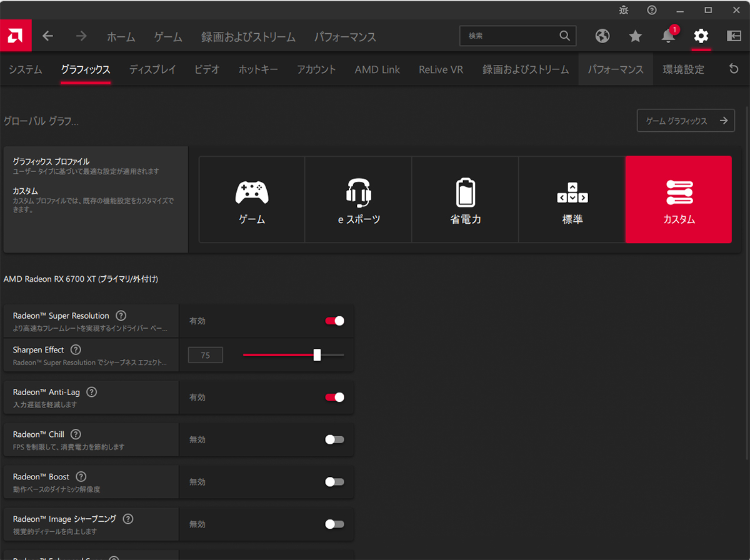This screenshot has height=560, width=750.
Task: Select the 省電力 profile tile
Action: (x=465, y=199)
